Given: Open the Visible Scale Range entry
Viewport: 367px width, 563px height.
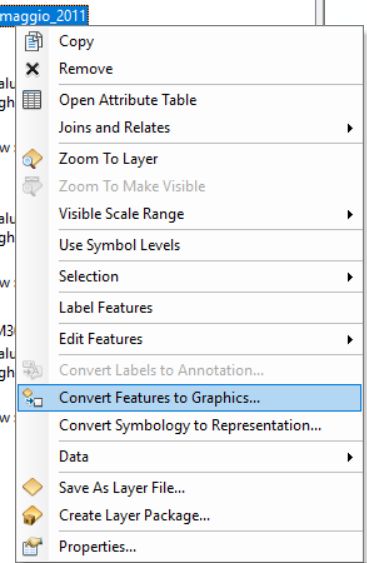Looking at the screenshot, I should pos(190,214).
